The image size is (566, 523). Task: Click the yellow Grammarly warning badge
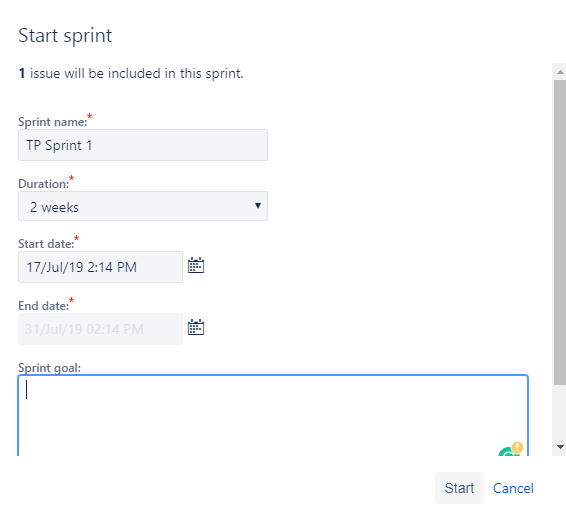517,447
